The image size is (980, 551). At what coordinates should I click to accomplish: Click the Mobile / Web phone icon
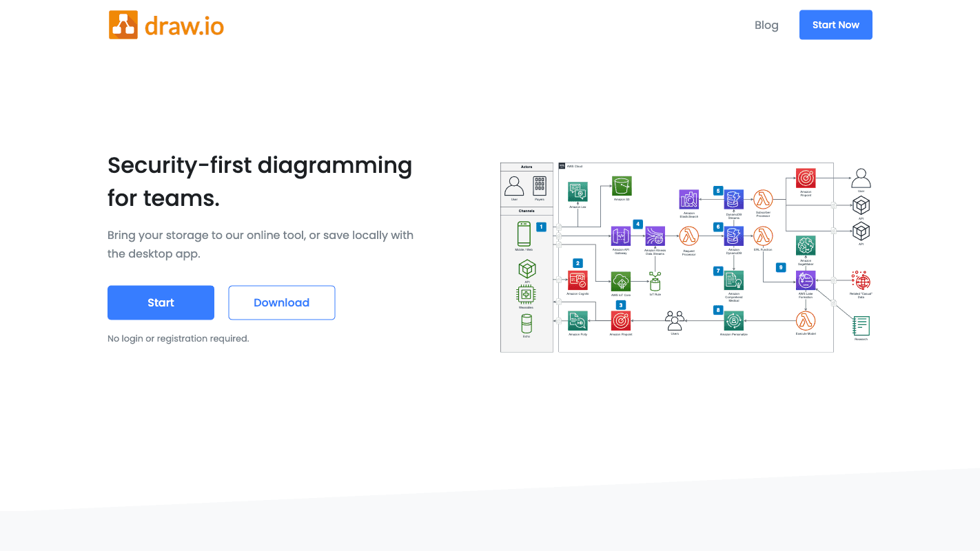click(x=524, y=233)
